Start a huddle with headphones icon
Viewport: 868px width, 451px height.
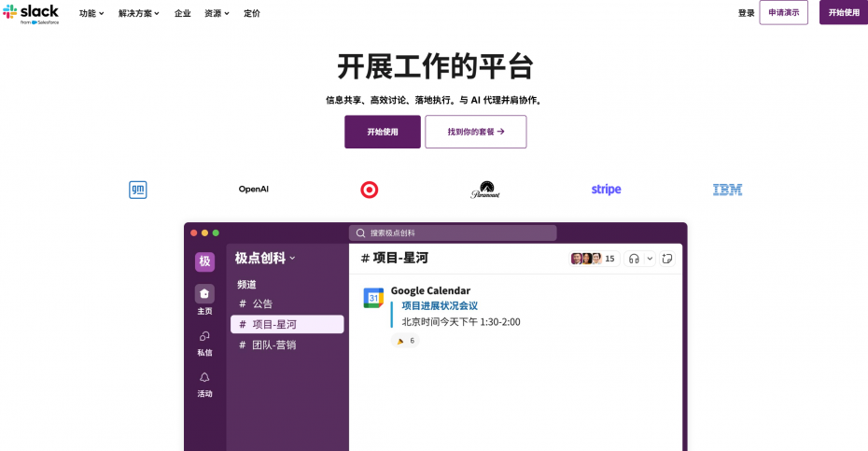coord(634,259)
